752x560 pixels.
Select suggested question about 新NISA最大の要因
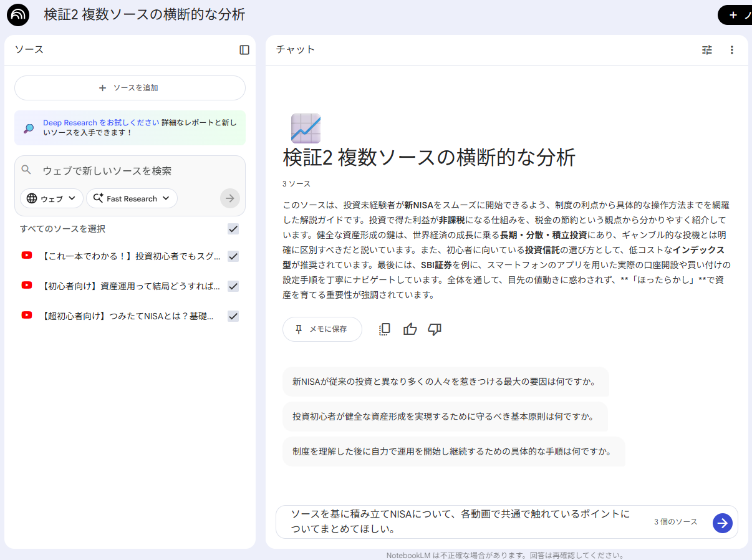tap(445, 382)
